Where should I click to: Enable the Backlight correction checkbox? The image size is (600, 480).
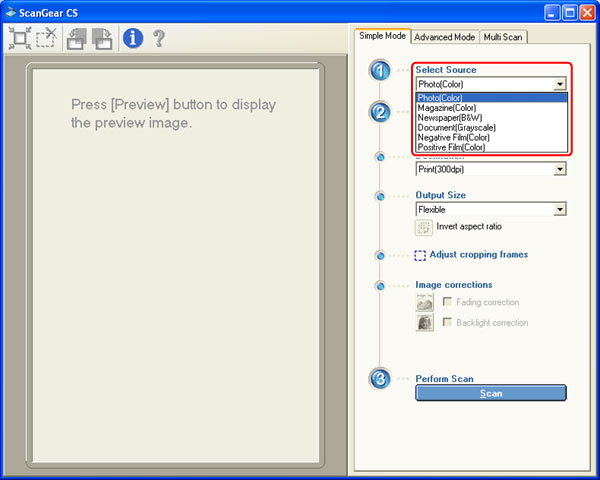pos(447,322)
